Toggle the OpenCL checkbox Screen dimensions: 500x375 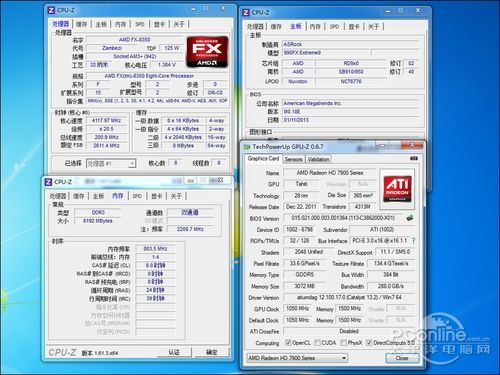coord(288,343)
